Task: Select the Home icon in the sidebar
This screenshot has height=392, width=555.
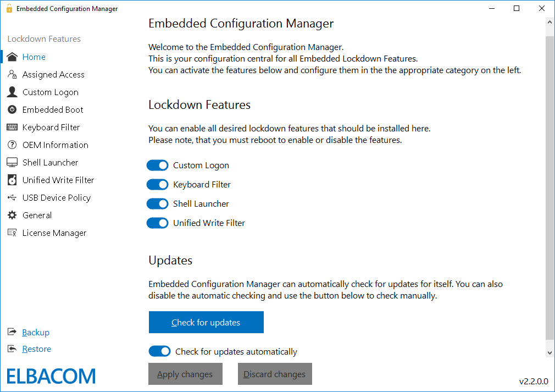Action: tap(12, 57)
